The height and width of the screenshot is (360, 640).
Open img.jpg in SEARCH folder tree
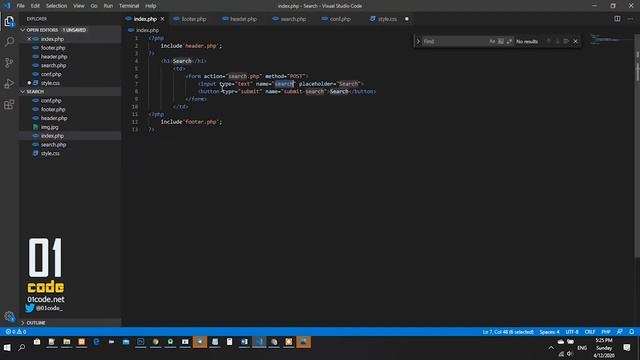click(x=70, y=127)
